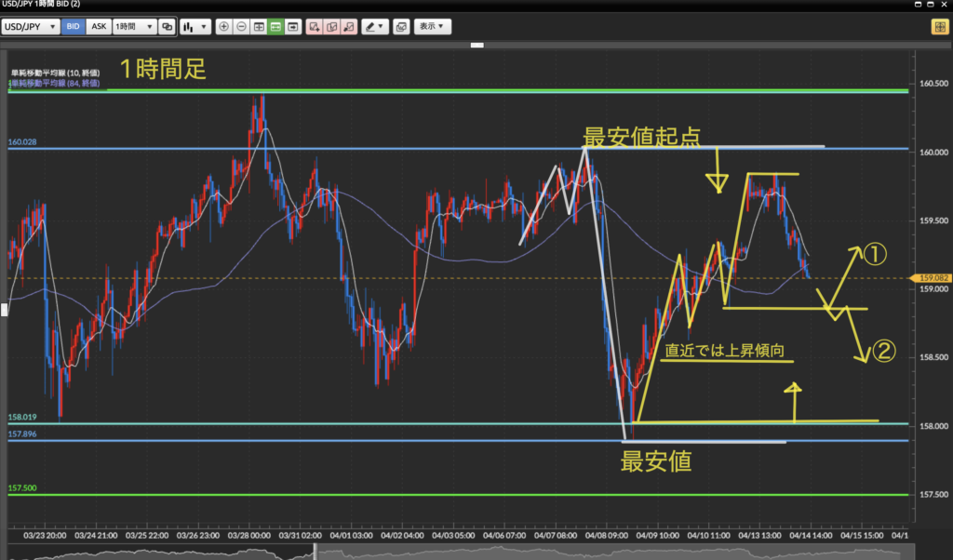Toggle the green highlighted fit-width button
953x560 pixels.
276,27
